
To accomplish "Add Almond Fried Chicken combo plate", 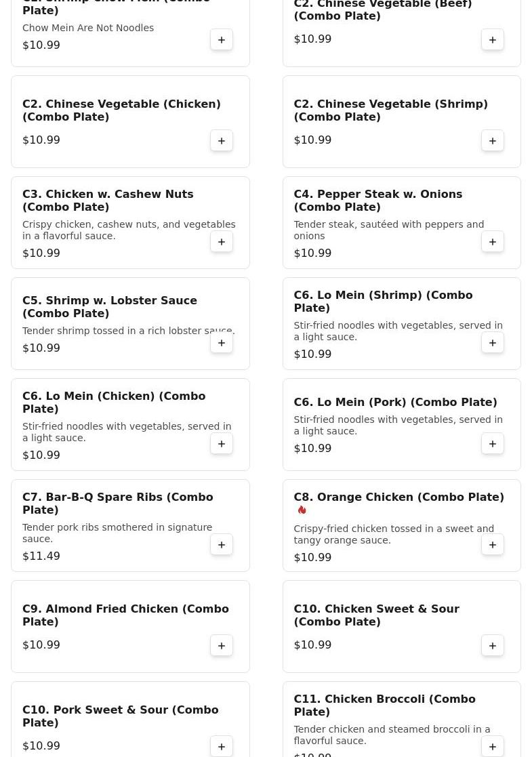I will pos(222,646).
